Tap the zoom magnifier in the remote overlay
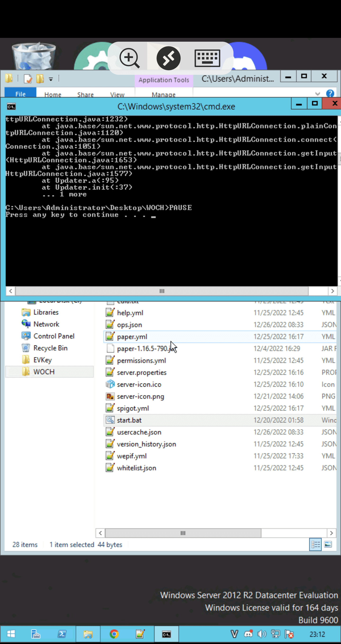The height and width of the screenshot is (644, 341). click(129, 58)
